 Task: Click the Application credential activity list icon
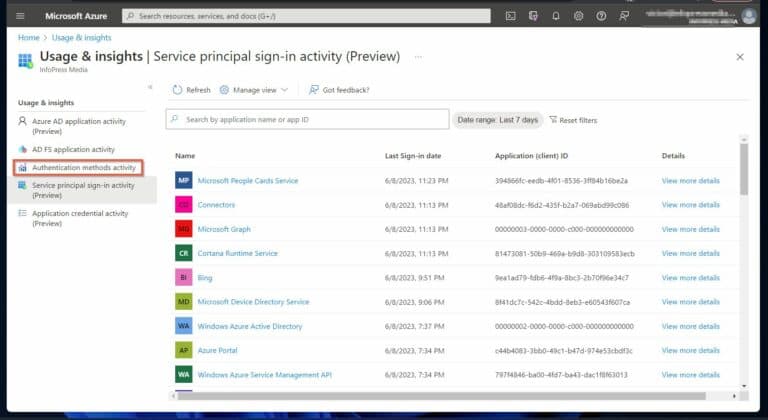(x=23, y=213)
